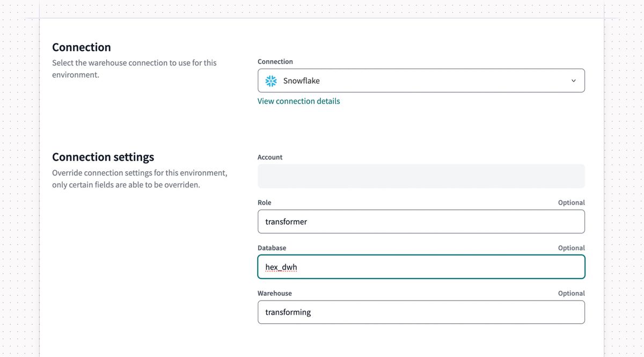Click the Optional tag beside Role
Image resolution: width=644 pixels, height=357 pixels.
point(571,202)
